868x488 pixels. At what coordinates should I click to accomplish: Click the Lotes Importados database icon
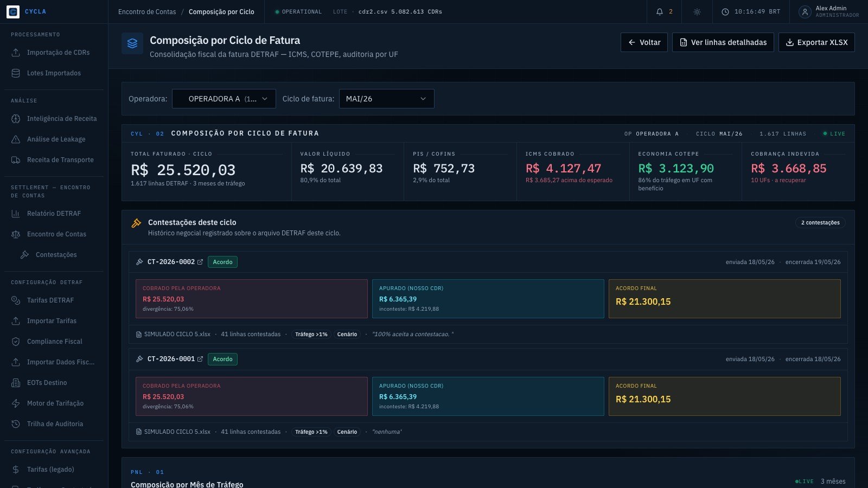[16, 73]
